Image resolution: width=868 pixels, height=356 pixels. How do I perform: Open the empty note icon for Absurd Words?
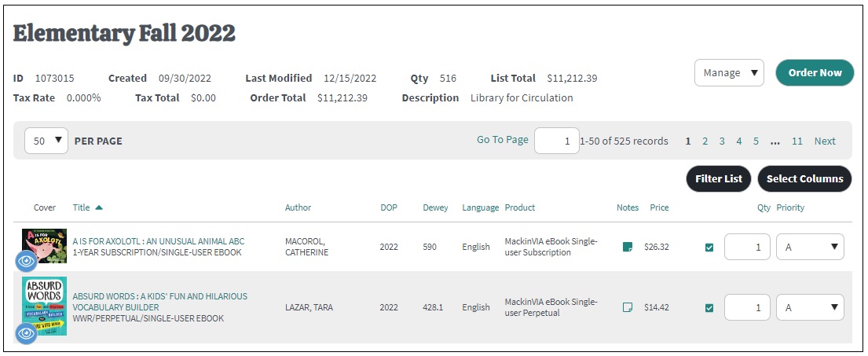coord(627,307)
